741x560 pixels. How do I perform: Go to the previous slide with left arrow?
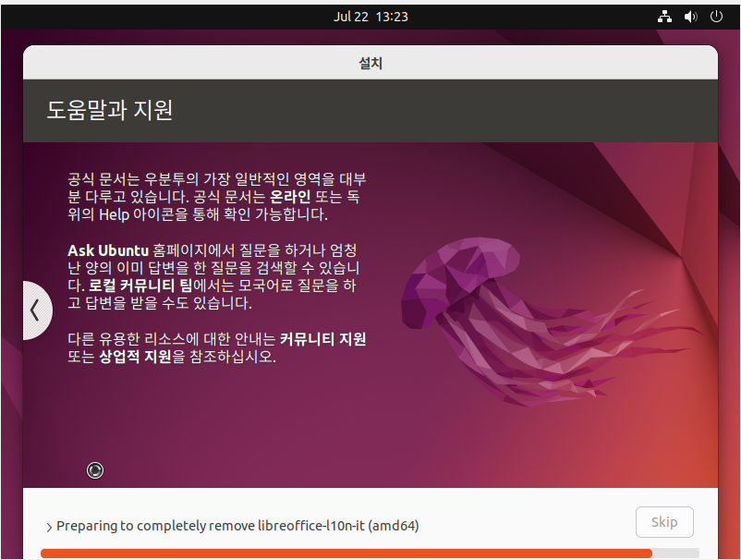coord(35,310)
